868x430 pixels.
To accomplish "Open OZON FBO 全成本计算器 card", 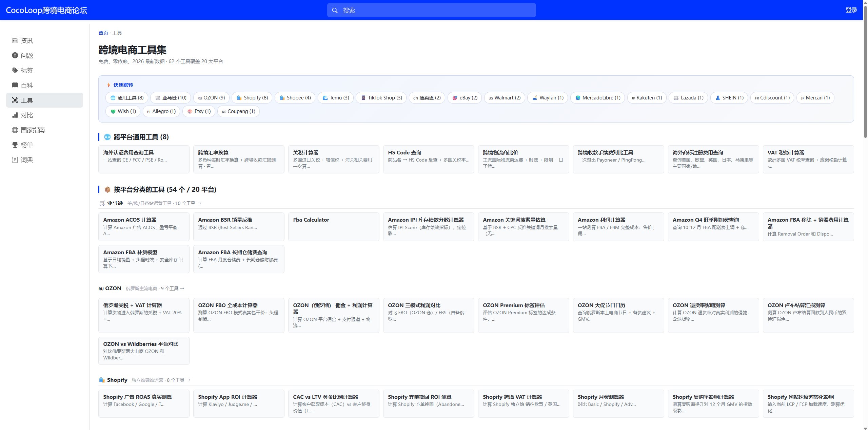I will coord(239,315).
